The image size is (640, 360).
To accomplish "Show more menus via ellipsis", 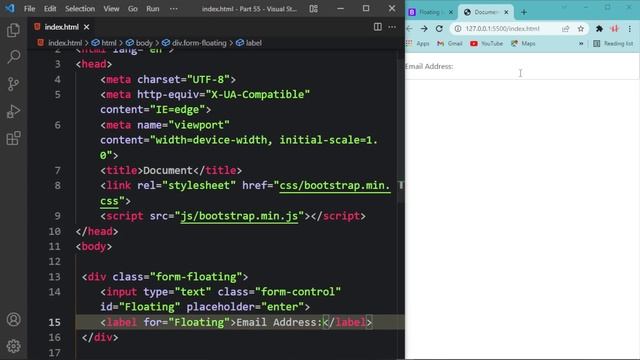I will coord(173,9).
